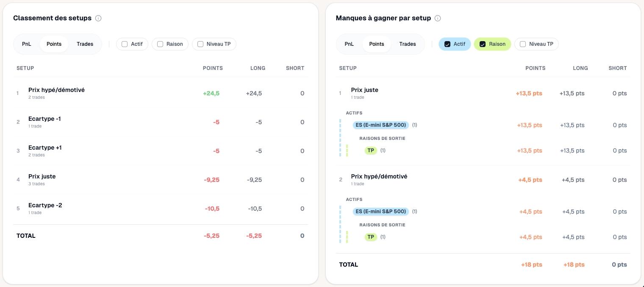The image size is (644, 287).
Task: Disable the Actif filter in right panel
Action: click(x=447, y=44)
